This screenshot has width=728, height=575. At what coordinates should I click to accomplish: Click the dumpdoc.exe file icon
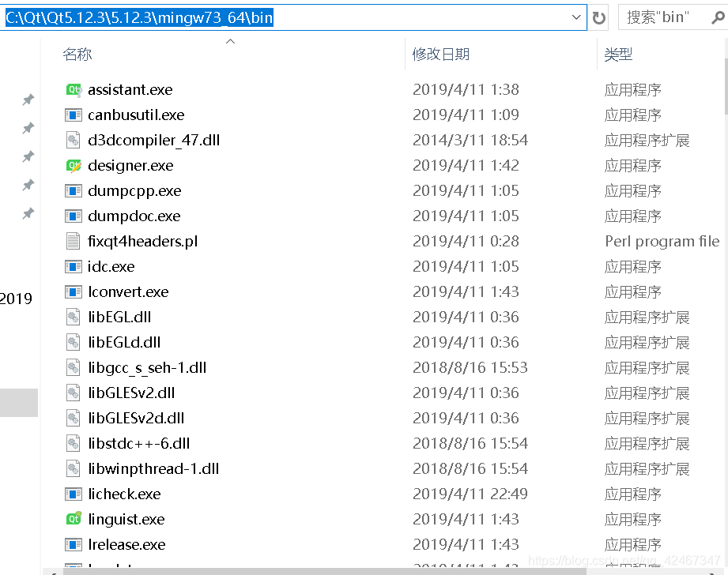(x=74, y=216)
